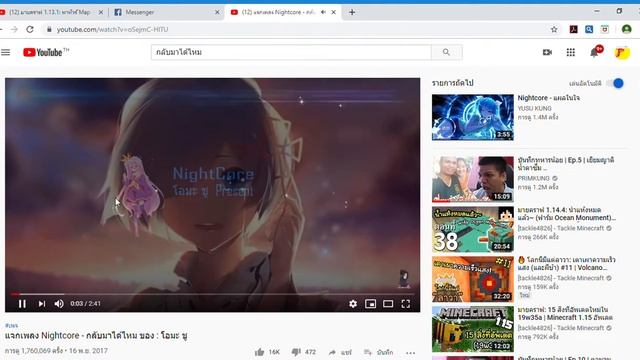Open the Chrome profile avatar
This screenshot has width=640, height=360.
click(627, 29)
